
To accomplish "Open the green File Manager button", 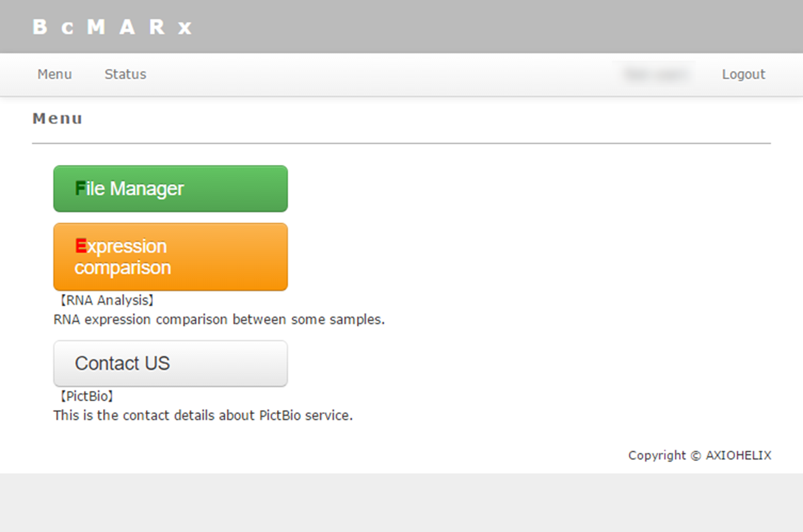I will point(171,189).
